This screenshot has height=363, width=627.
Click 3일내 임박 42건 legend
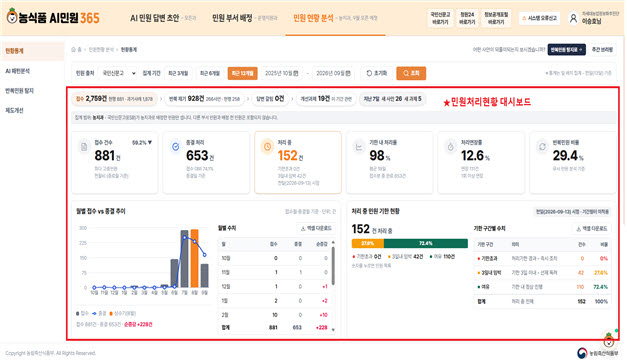tap(405, 257)
